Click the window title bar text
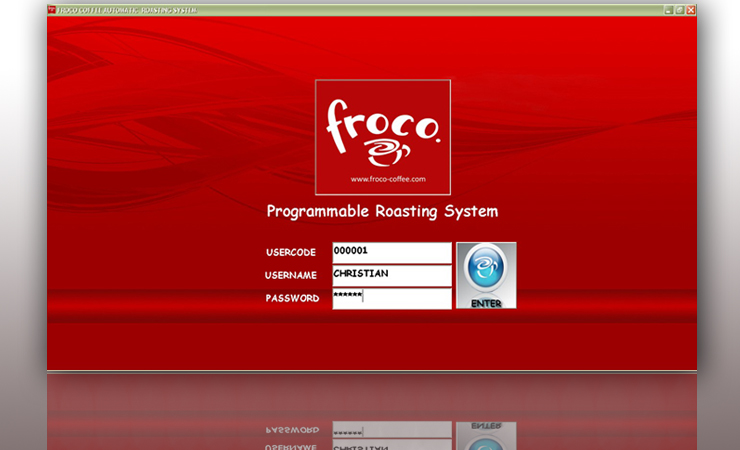Image resolution: width=740 pixels, height=450 pixels. coord(127,10)
